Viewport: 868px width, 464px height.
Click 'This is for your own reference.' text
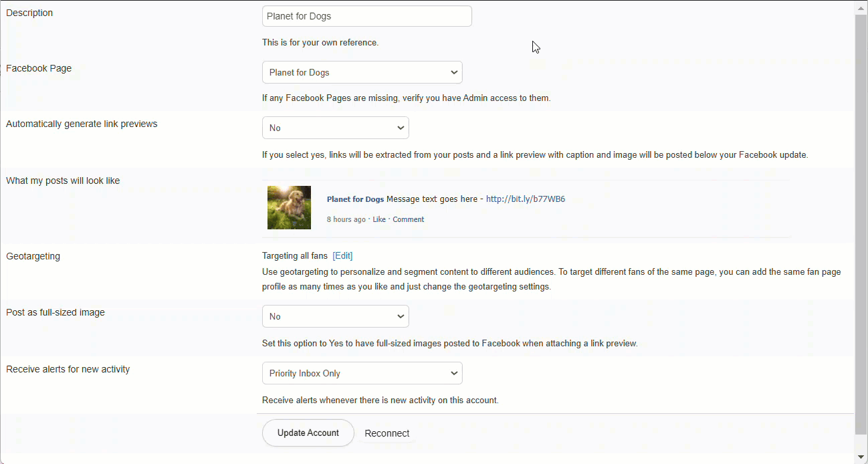pos(320,42)
